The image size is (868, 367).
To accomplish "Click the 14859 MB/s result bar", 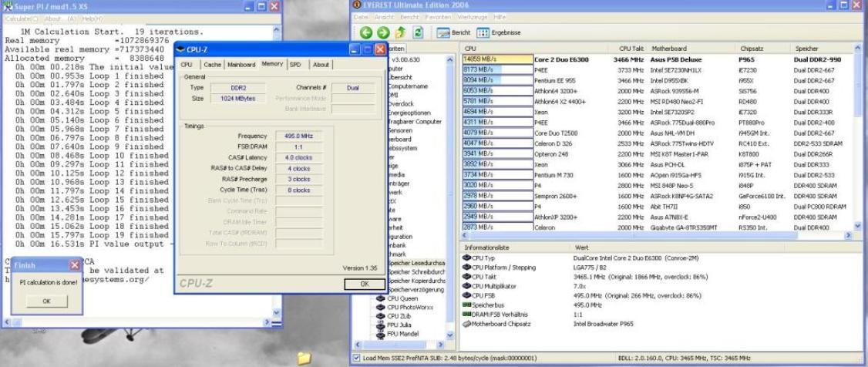I will tap(498, 59).
